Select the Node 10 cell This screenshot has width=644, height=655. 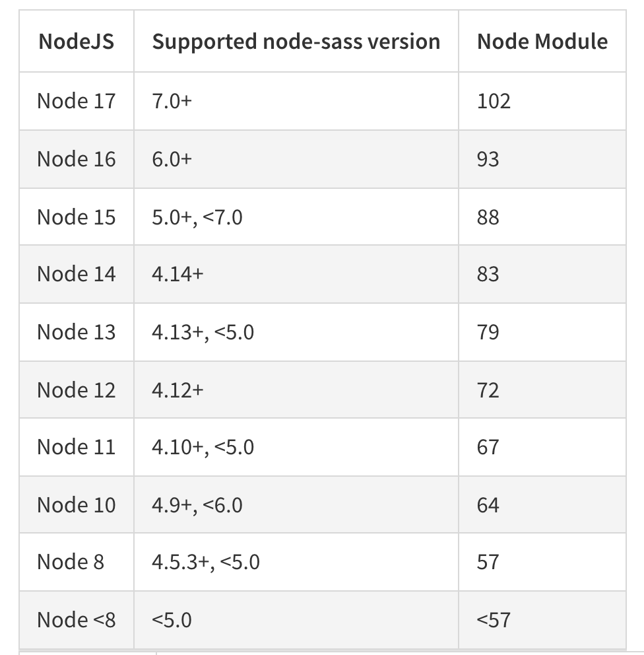[x=77, y=504]
